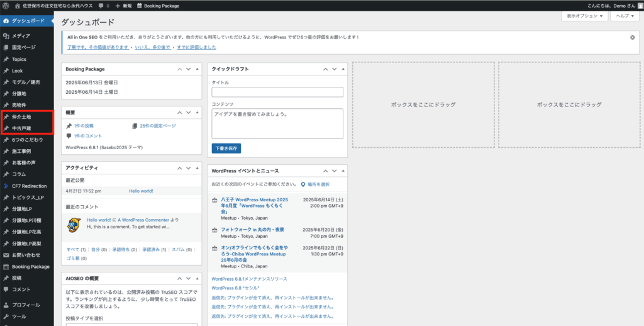Click the CF7 Redirection sidebar icon

pyautogui.click(x=6, y=186)
